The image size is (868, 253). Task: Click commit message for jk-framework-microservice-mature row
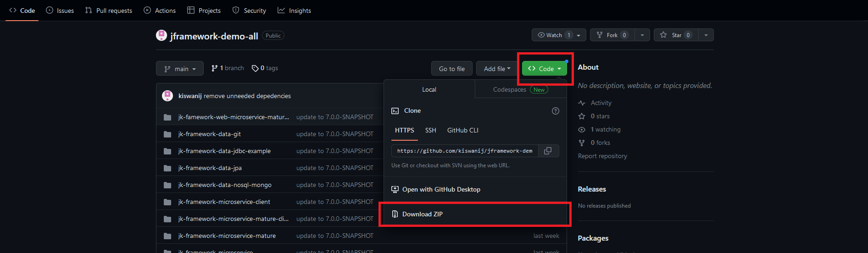click(x=335, y=236)
